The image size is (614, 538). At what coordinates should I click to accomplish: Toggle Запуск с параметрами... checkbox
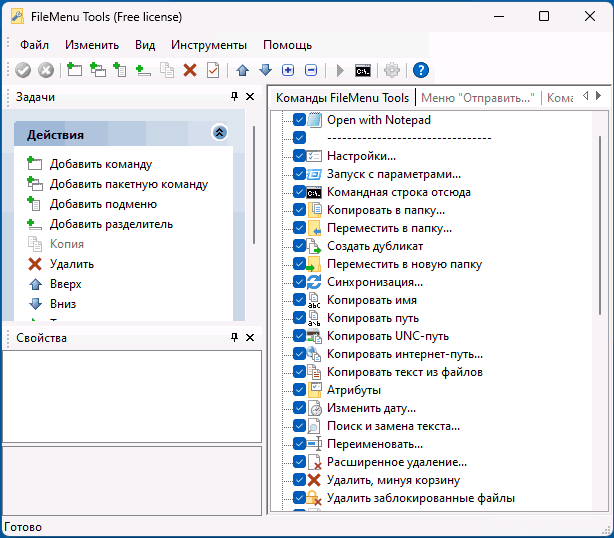click(300, 173)
